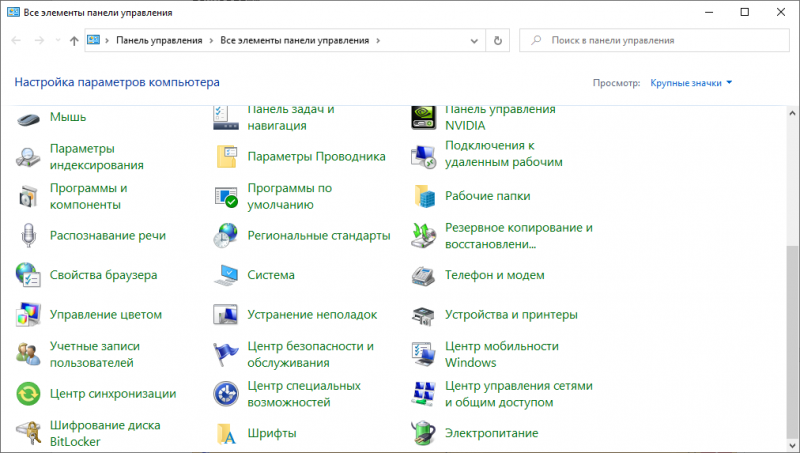Click the Programs and Features box icon
800x453 pixels.
(28, 196)
